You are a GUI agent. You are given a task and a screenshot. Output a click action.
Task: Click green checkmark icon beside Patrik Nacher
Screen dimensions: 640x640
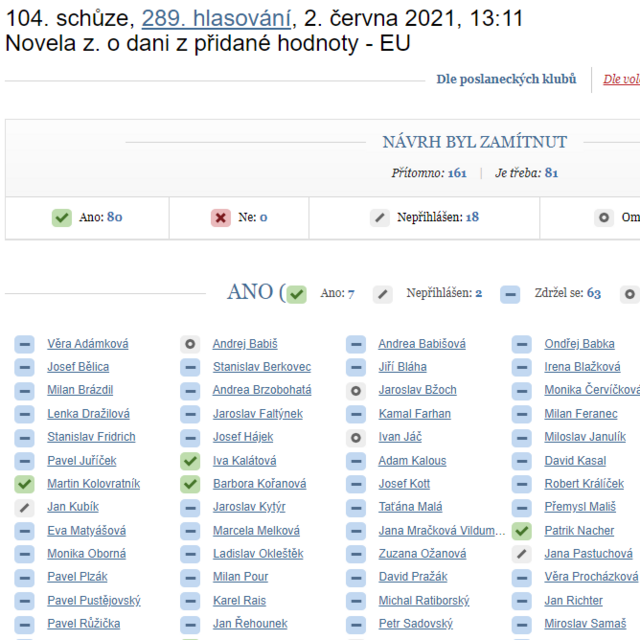pos(521,531)
